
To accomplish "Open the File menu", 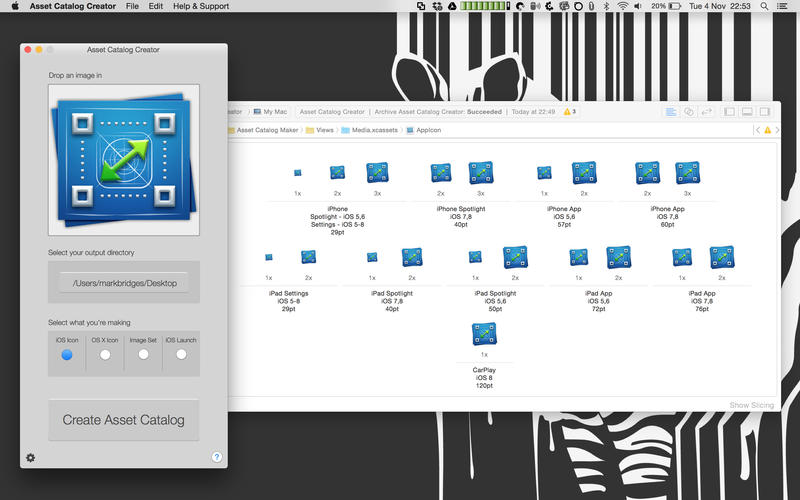I will (132, 6).
